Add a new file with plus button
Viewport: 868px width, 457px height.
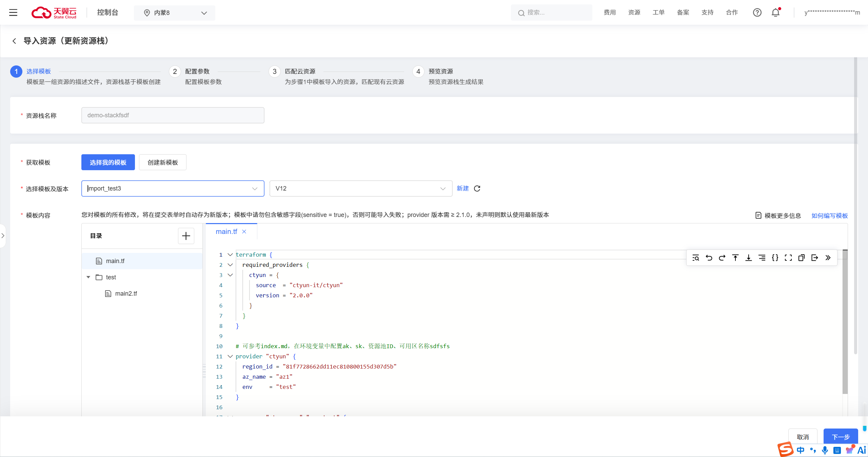186,236
